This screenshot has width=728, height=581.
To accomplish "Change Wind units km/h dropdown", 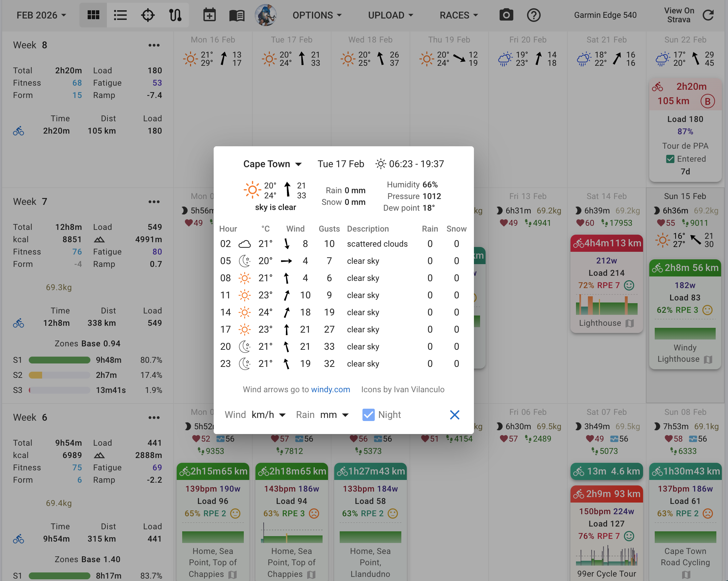I will coord(268,415).
